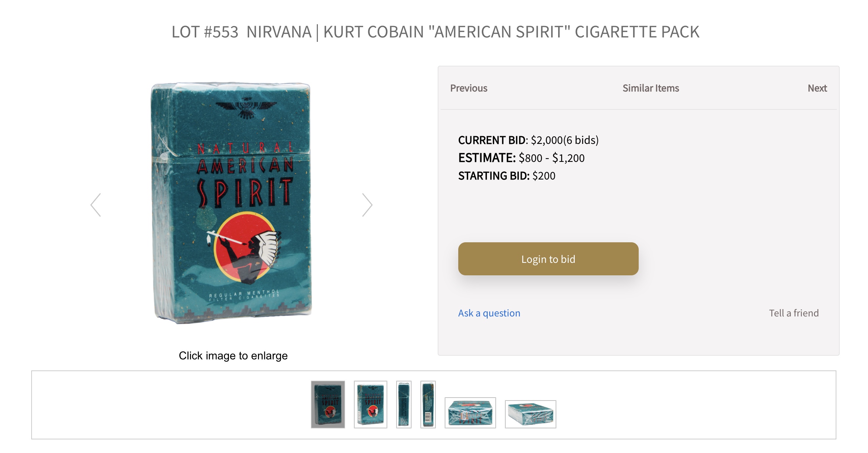The image size is (868, 453).
Task: Choose the side thumbnail showing the barcode
Action: click(428, 404)
